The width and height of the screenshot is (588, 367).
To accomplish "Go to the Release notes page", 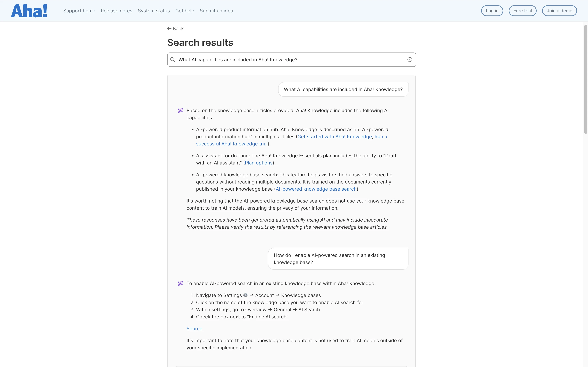I will click(116, 11).
